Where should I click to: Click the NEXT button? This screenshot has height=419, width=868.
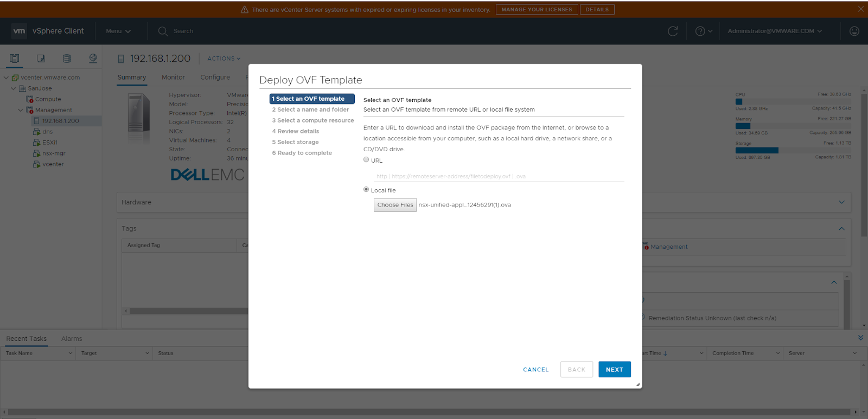click(x=615, y=370)
